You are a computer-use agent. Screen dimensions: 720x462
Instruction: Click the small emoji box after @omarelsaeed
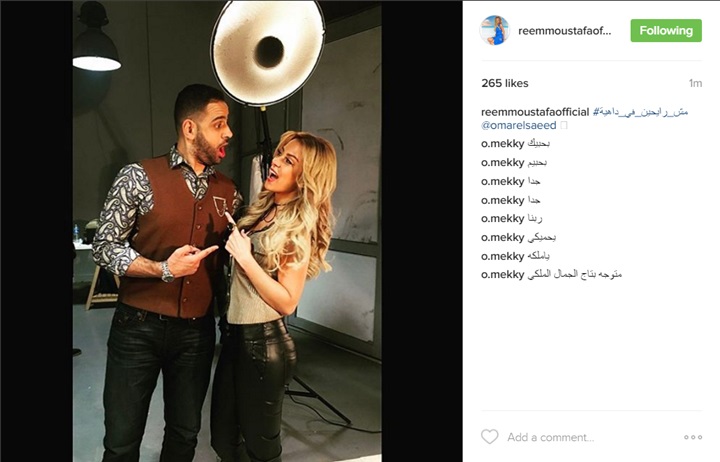click(564, 125)
